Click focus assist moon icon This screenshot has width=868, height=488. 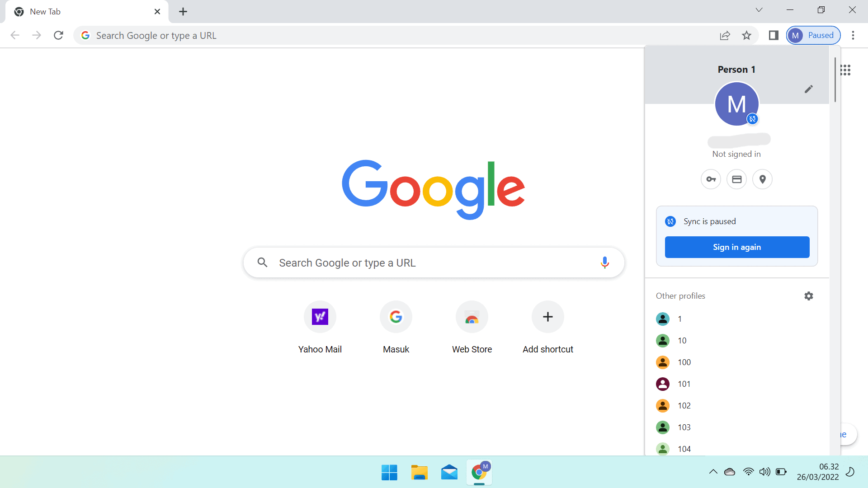(850, 472)
